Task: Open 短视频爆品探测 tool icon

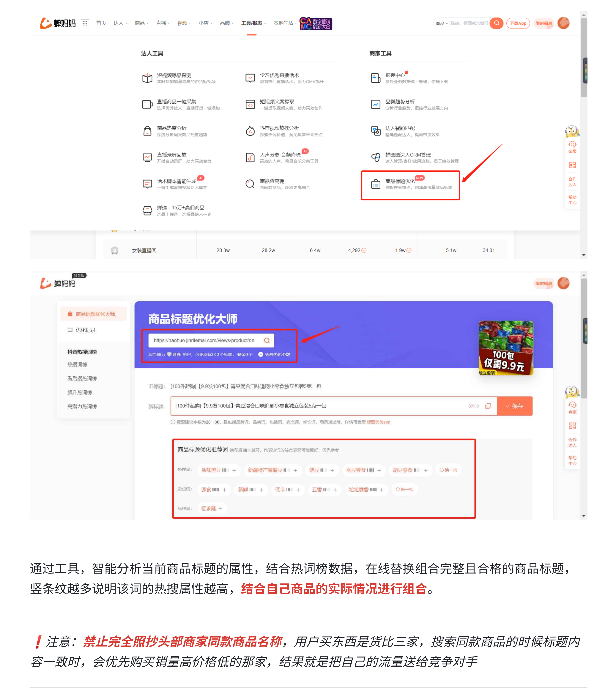Action: tap(147, 78)
